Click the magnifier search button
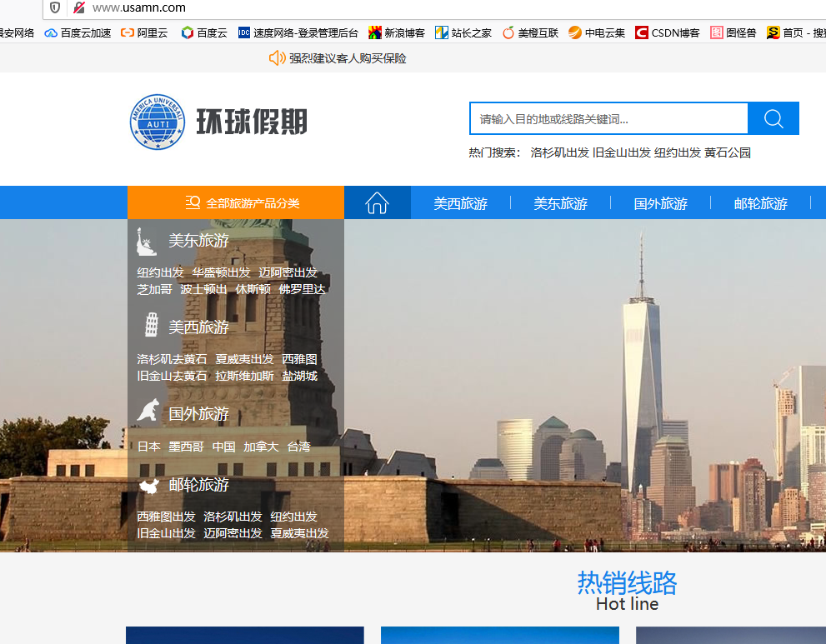This screenshot has height=644, width=826. [x=773, y=118]
